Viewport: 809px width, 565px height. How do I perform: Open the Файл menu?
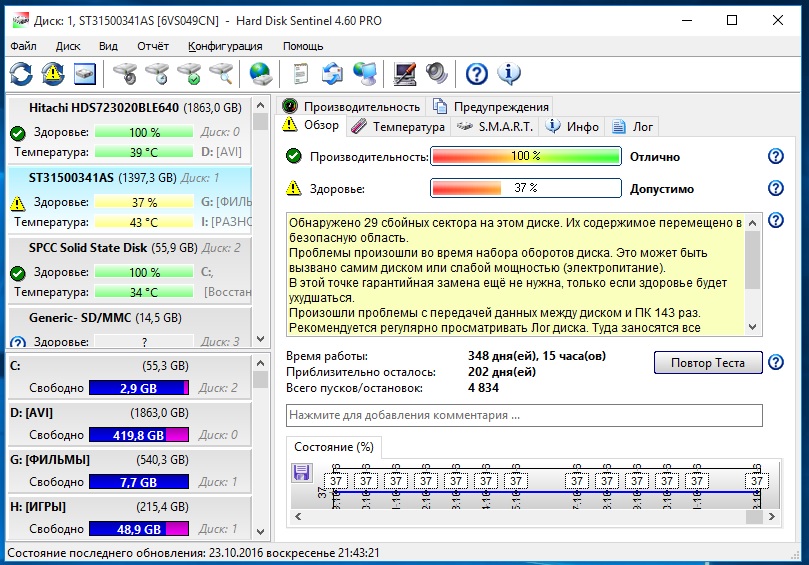point(23,46)
